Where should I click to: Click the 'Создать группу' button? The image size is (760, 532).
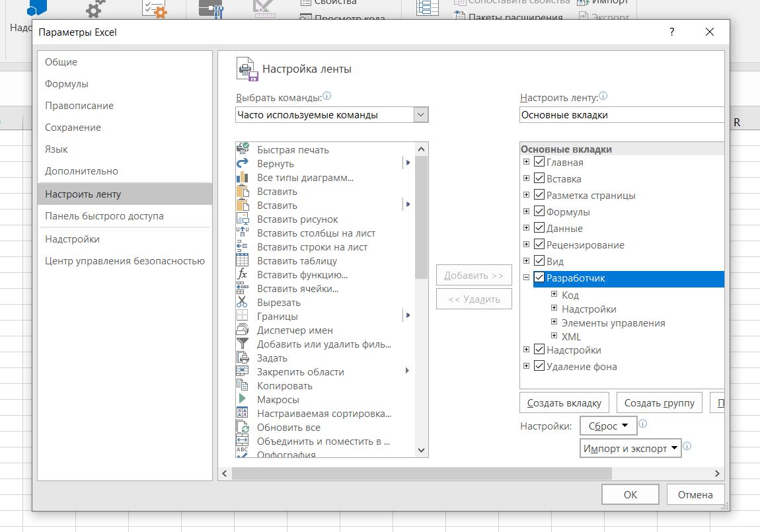tap(659, 402)
